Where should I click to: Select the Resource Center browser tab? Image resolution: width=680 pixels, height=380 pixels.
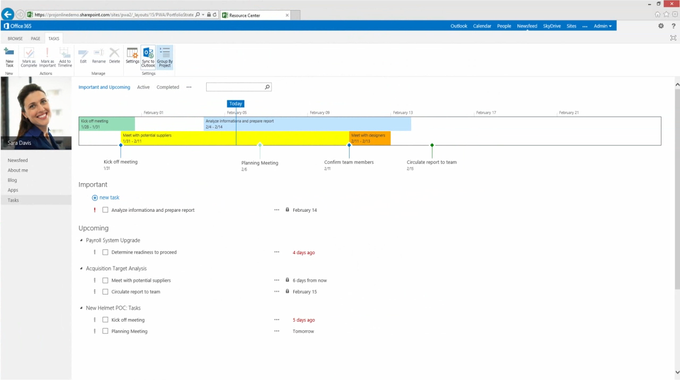[255, 15]
